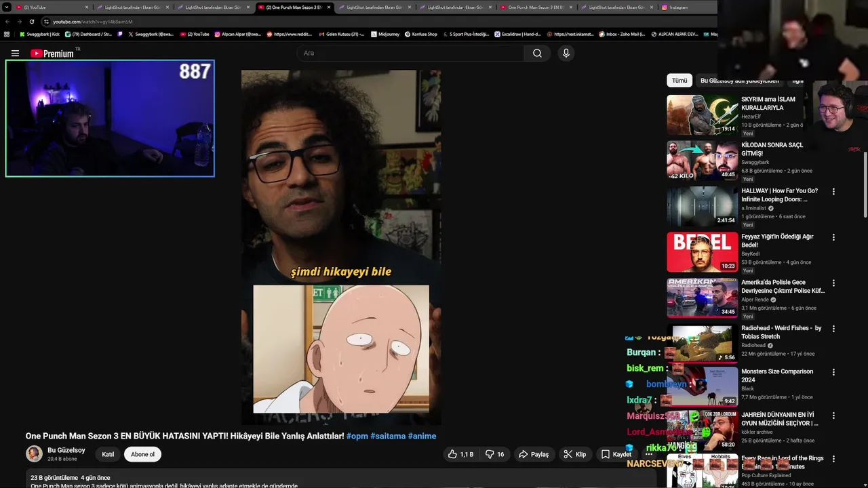Click the YouTube search input field
Viewport: 868px width, 488px height.
[x=410, y=54]
